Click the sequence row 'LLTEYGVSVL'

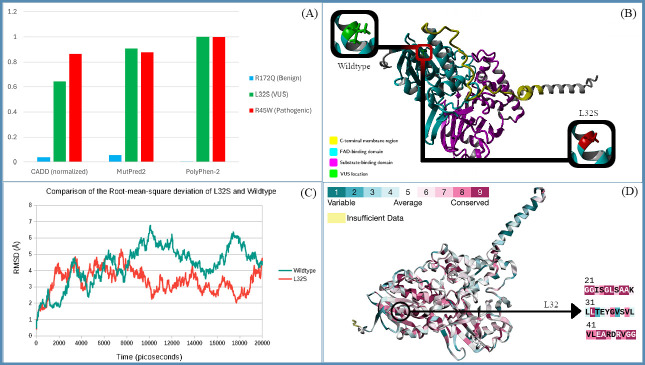pyautogui.click(x=610, y=312)
